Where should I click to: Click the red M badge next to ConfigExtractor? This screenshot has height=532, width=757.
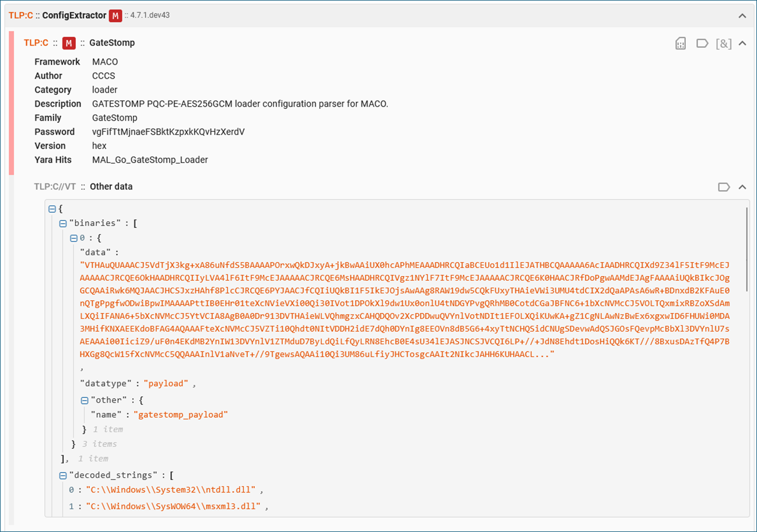click(x=115, y=16)
